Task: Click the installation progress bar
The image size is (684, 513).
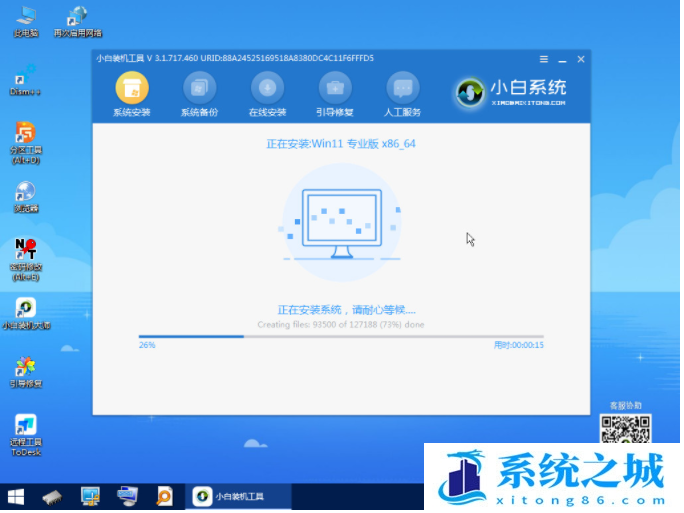Action: coord(341,336)
